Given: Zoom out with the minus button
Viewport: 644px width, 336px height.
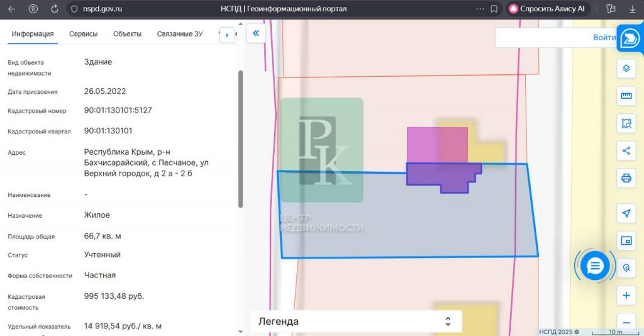Looking at the screenshot, I should (x=626, y=321).
